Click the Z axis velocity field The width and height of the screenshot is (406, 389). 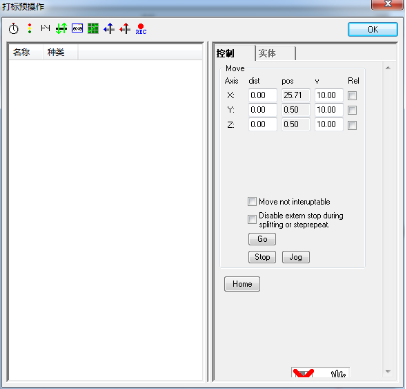(x=329, y=124)
